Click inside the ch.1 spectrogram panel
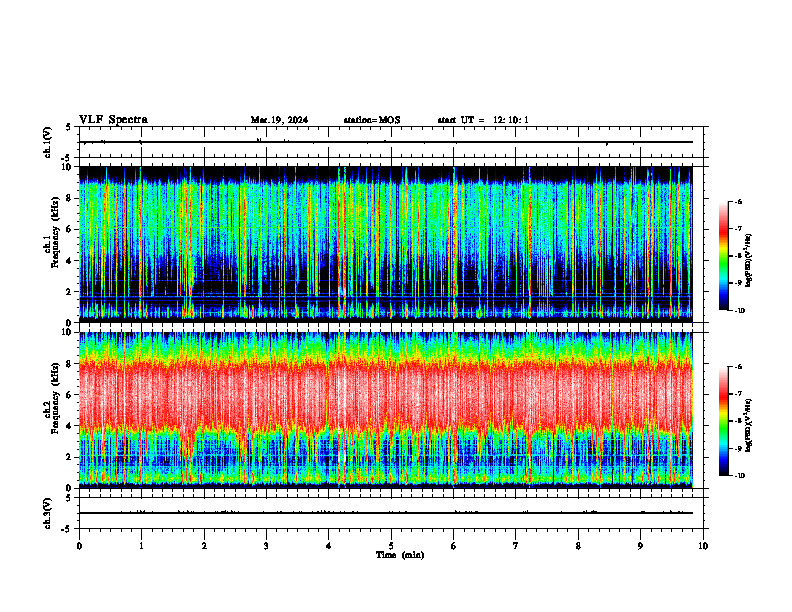Screen dimensions: 792x612 click(386, 244)
